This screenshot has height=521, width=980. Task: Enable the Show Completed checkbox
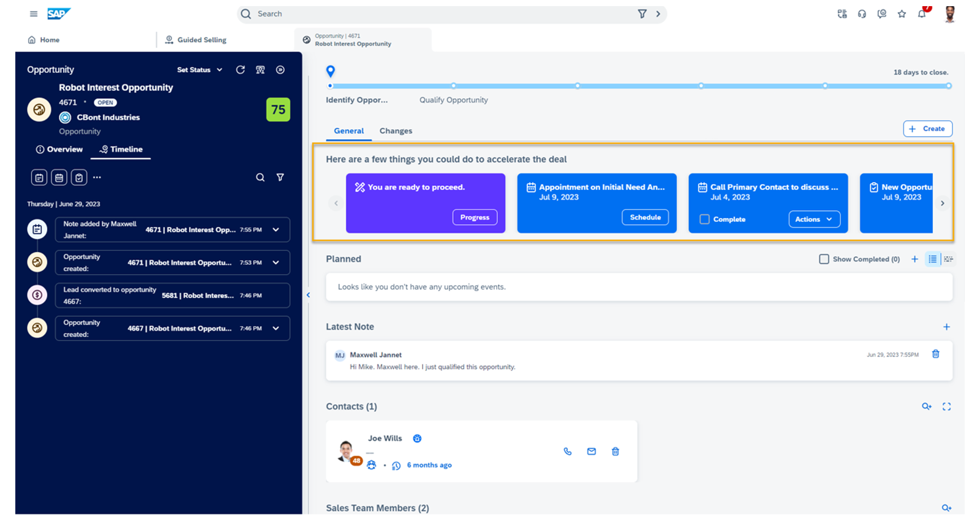[x=824, y=259]
